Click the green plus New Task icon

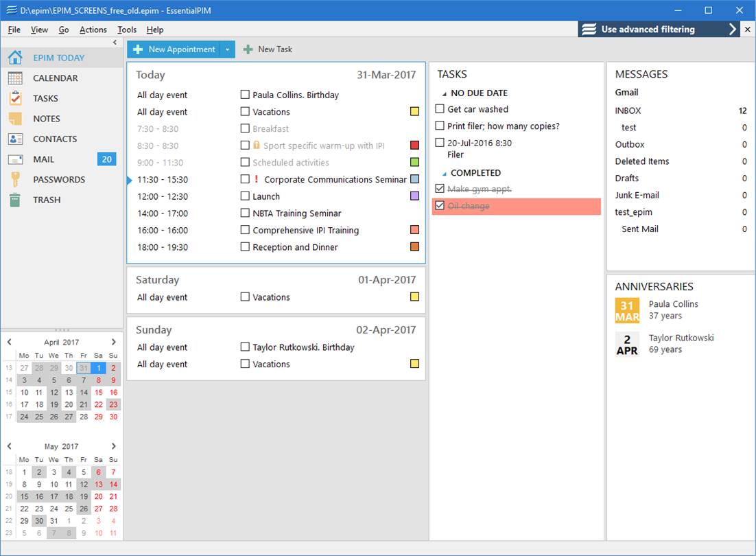(248, 49)
